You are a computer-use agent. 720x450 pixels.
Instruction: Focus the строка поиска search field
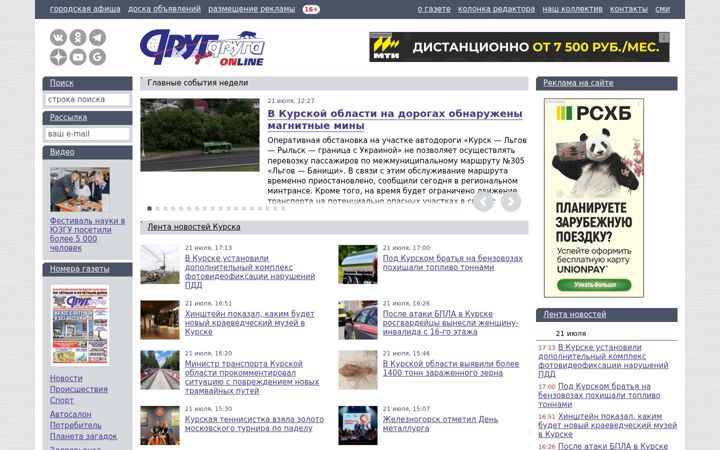87,99
